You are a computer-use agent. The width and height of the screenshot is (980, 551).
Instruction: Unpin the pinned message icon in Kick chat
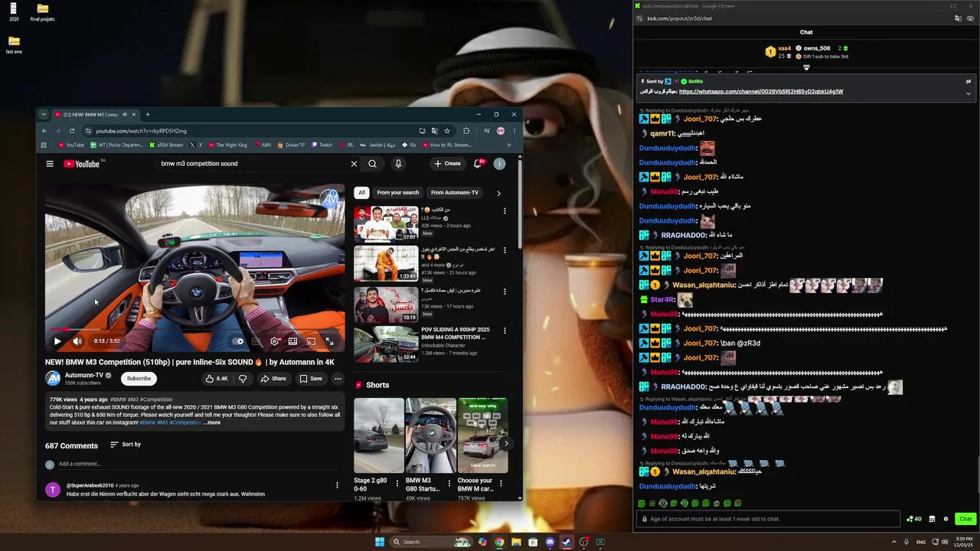(968, 81)
